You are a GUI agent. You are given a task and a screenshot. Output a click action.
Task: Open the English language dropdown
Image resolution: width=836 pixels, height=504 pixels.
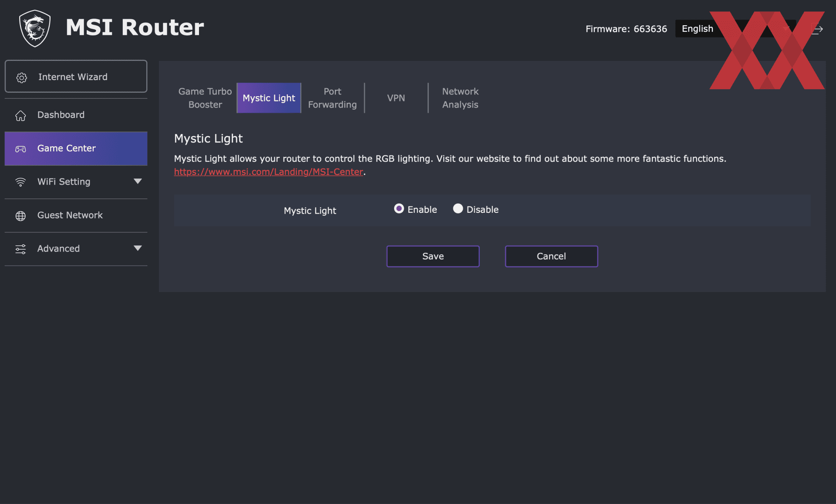[735, 29]
